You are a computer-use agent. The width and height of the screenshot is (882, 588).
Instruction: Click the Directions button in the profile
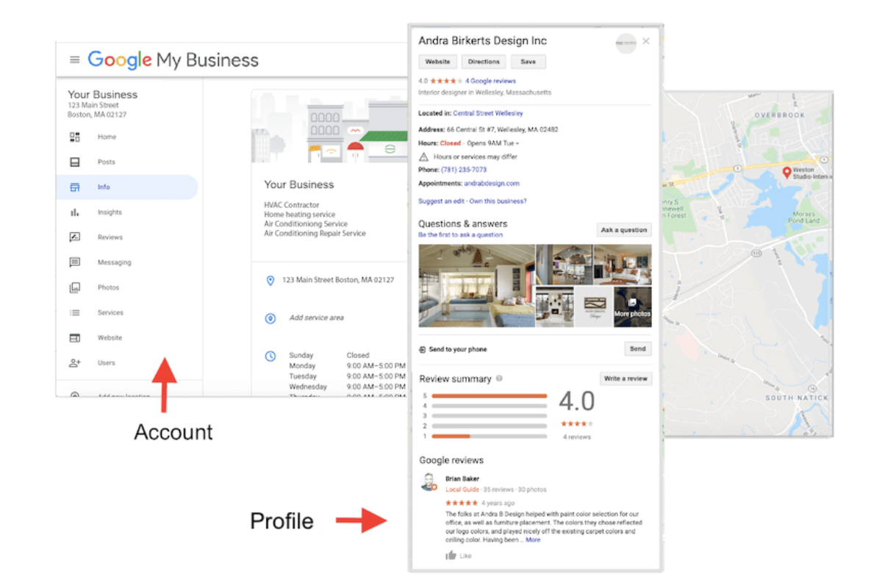click(x=484, y=62)
